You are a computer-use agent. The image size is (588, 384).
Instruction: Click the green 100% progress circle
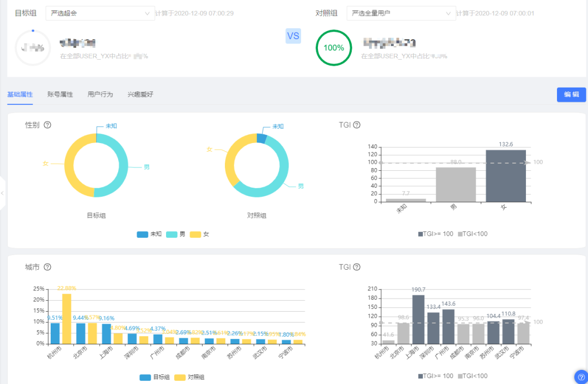pyautogui.click(x=334, y=48)
